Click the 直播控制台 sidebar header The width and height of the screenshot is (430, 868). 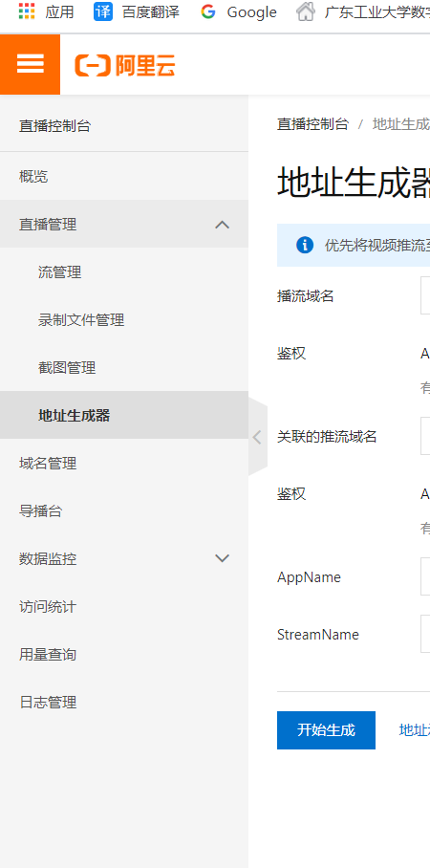(x=54, y=125)
